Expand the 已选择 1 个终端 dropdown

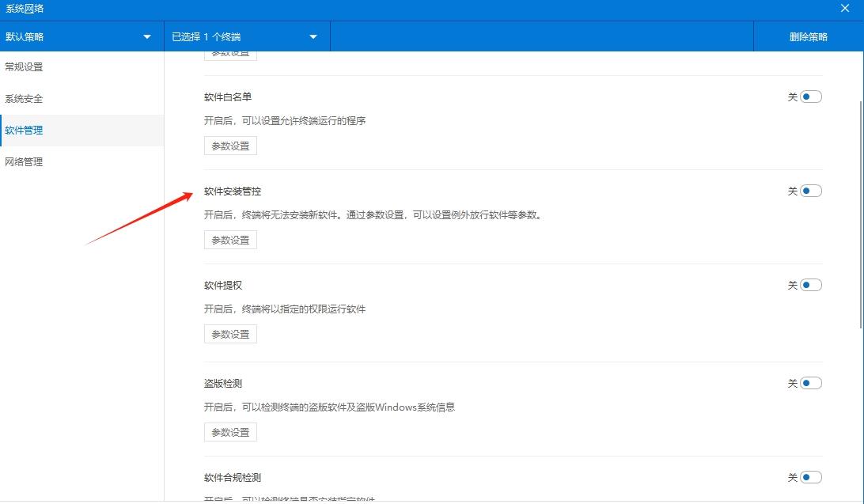pyautogui.click(x=247, y=36)
